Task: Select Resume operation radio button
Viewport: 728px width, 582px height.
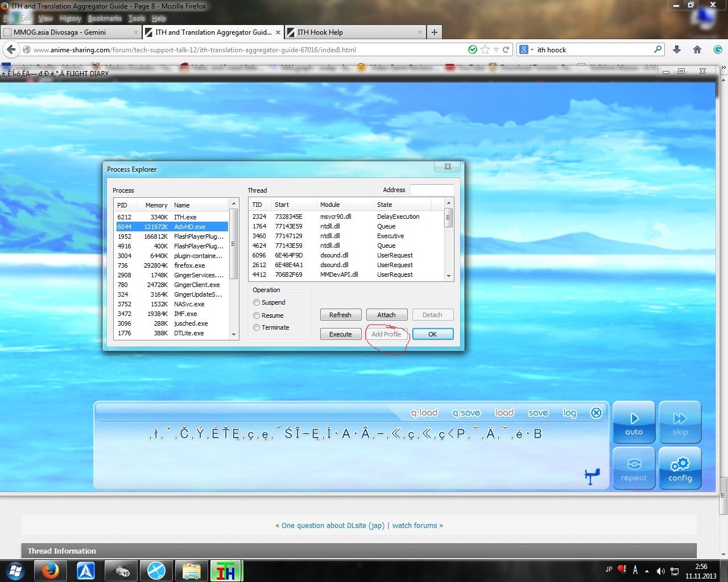Action: 257,315
